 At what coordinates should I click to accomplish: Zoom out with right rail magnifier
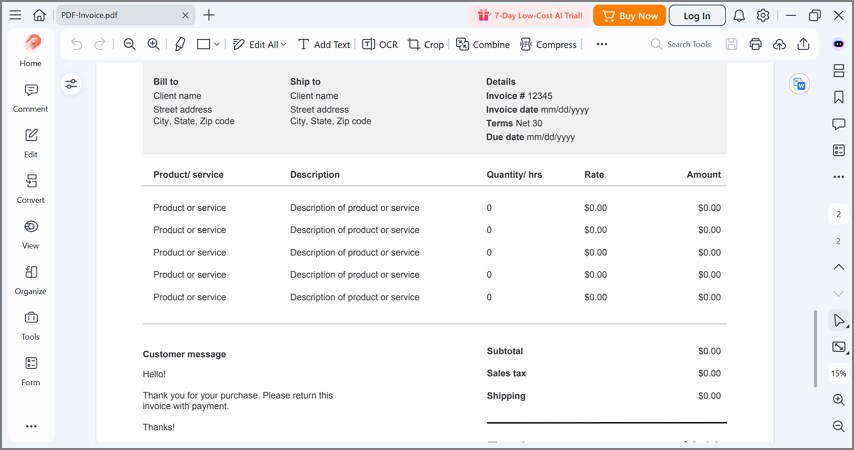pyautogui.click(x=839, y=426)
